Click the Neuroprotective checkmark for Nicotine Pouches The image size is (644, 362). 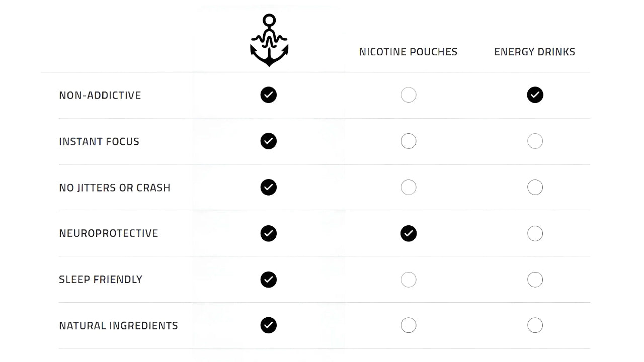coord(409,233)
